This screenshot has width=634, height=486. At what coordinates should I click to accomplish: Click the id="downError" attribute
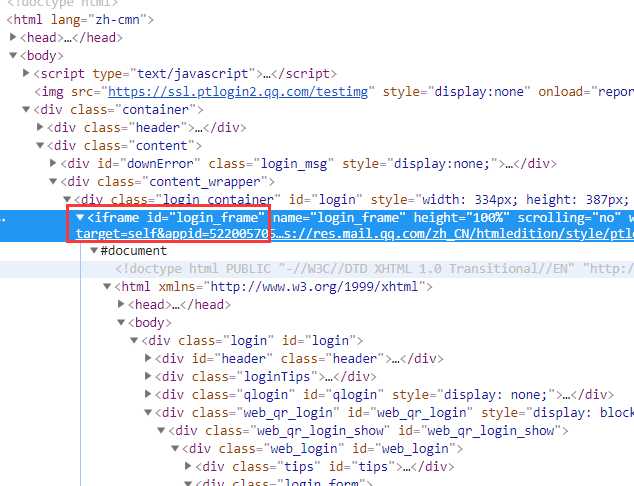[149, 164]
